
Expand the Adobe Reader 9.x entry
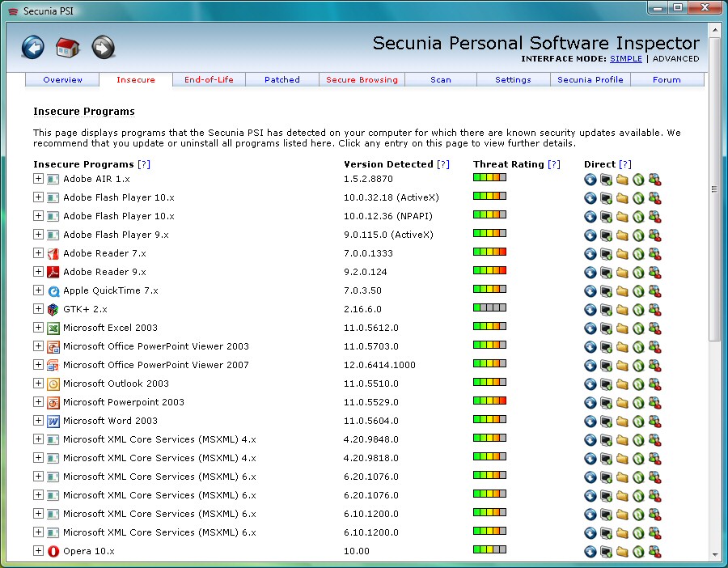(38, 271)
